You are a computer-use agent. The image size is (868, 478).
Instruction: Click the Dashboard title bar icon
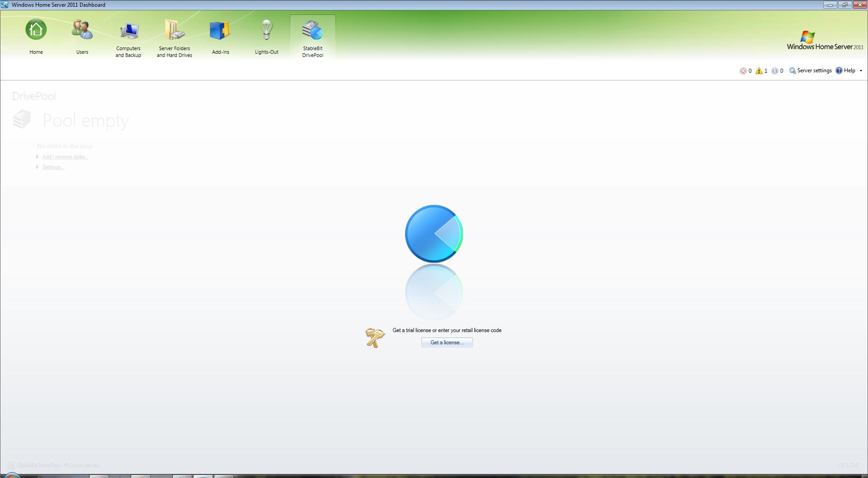(5, 5)
